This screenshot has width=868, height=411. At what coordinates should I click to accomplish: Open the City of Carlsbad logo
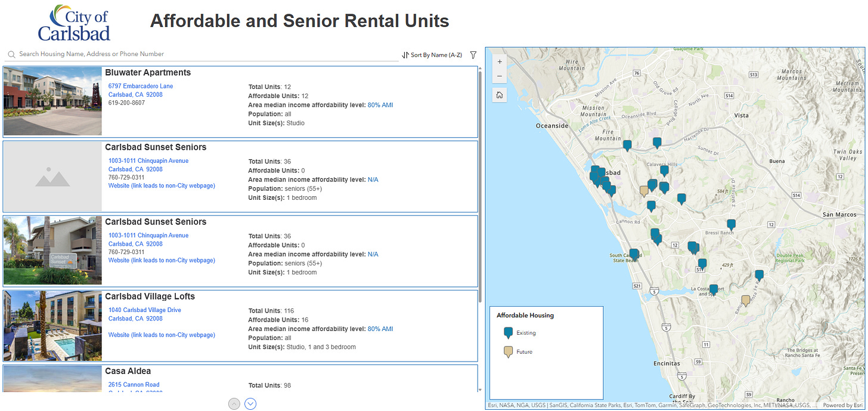click(73, 22)
